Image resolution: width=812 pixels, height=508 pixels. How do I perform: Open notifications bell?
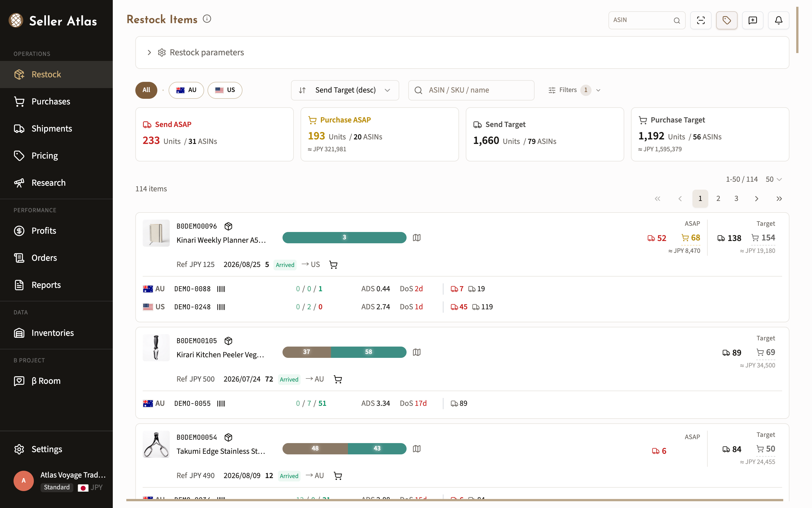(x=778, y=20)
